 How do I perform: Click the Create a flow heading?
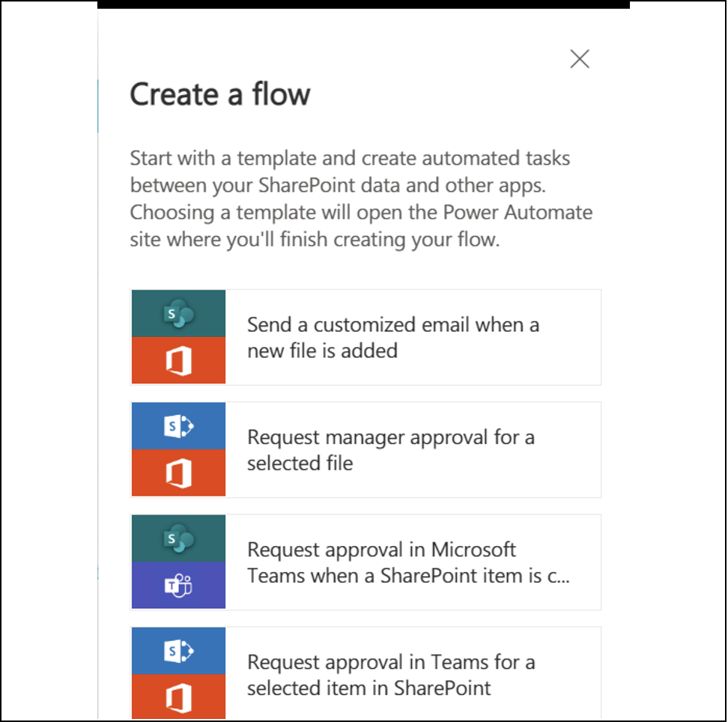click(219, 94)
